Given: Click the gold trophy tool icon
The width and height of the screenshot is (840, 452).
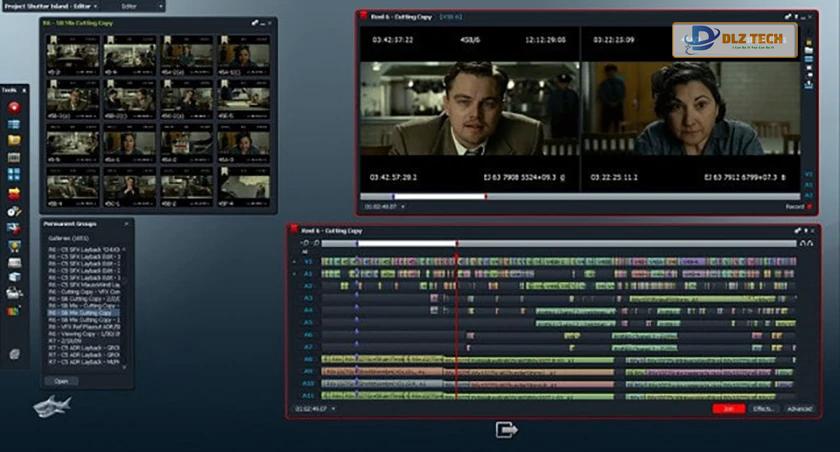Looking at the screenshot, I should (14, 246).
